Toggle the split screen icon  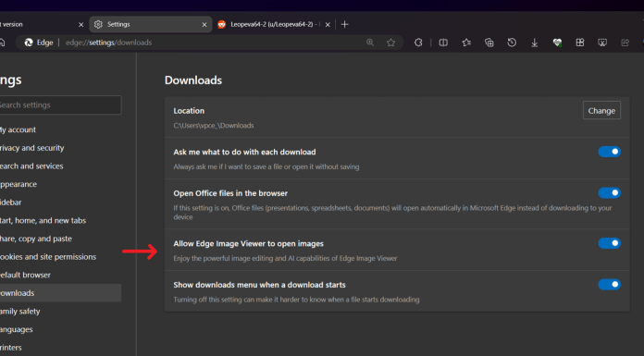[x=443, y=43]
